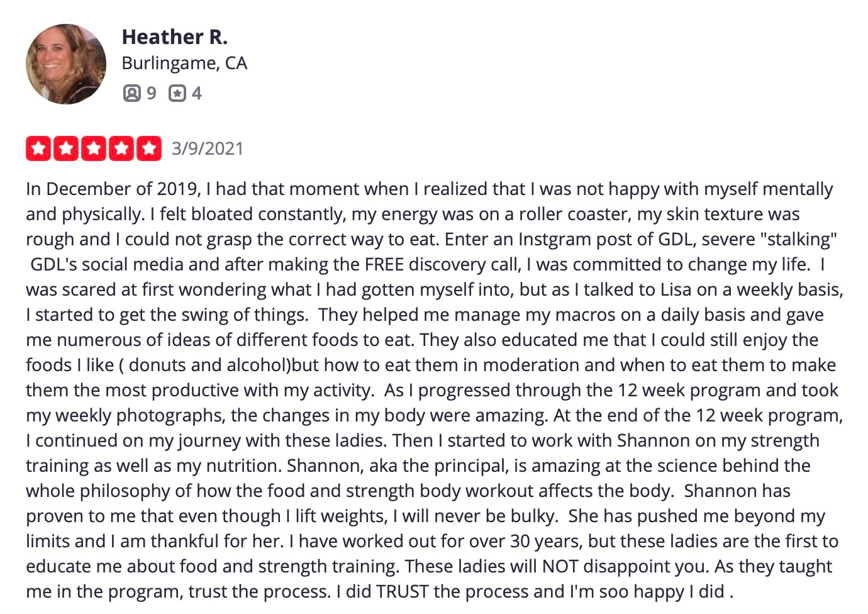Click "In December of 2019" opening text
This screenshot has height=614, width=868.
coord(113,189)
